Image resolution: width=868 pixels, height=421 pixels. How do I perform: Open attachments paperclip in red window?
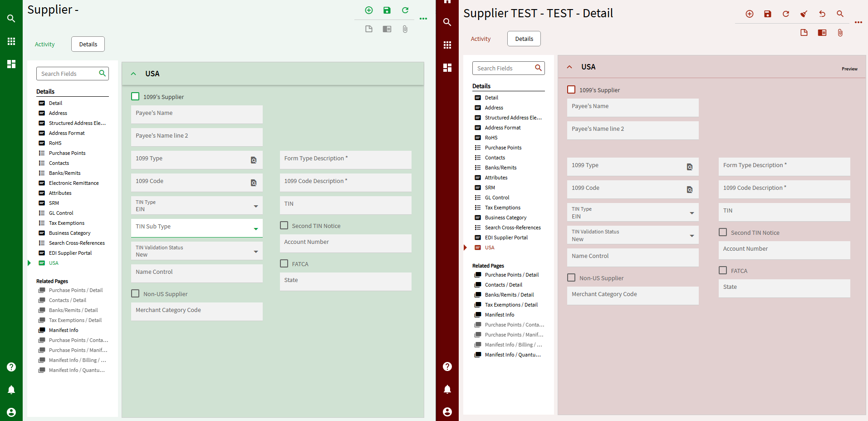pyautogui.click(x=840, y=33)
